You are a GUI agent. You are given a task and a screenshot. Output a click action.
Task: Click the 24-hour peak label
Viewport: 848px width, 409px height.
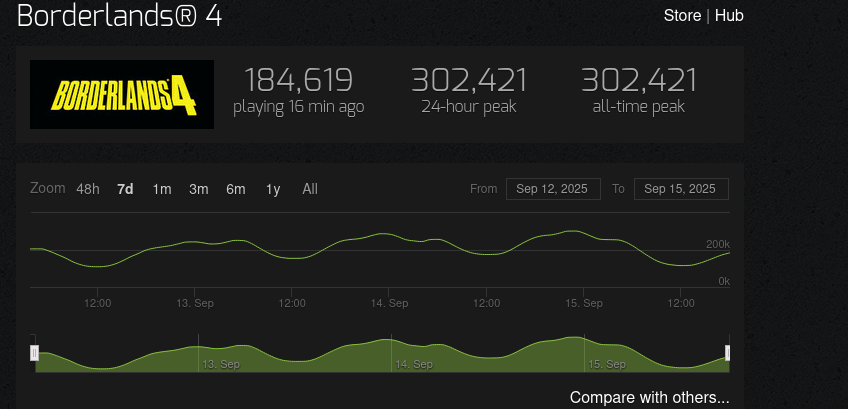[469, 107]
